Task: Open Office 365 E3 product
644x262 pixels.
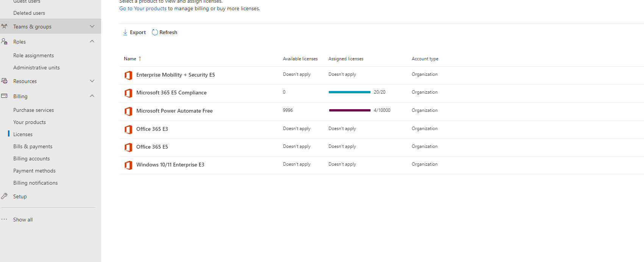Action: [x=152, y=129]
